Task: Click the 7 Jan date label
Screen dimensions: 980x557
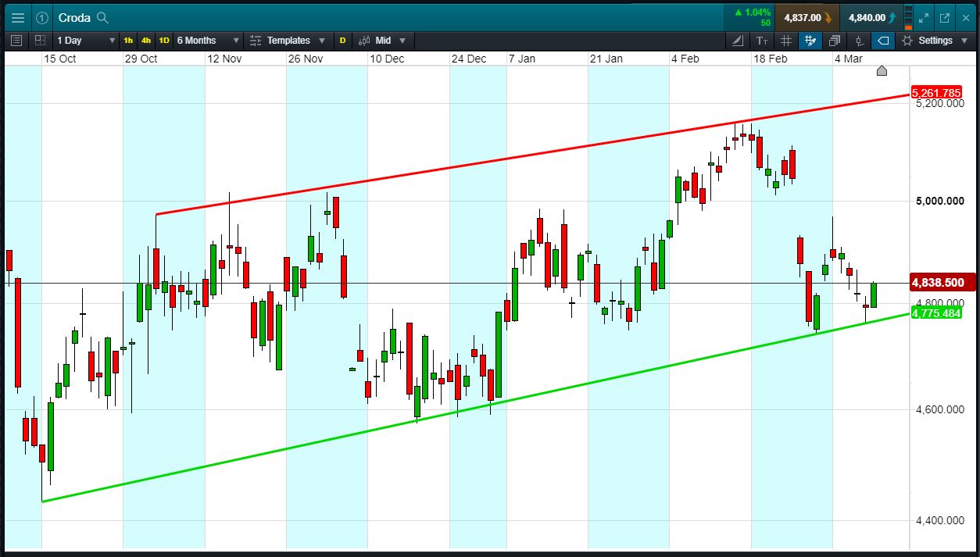Action: pos(522,59)
